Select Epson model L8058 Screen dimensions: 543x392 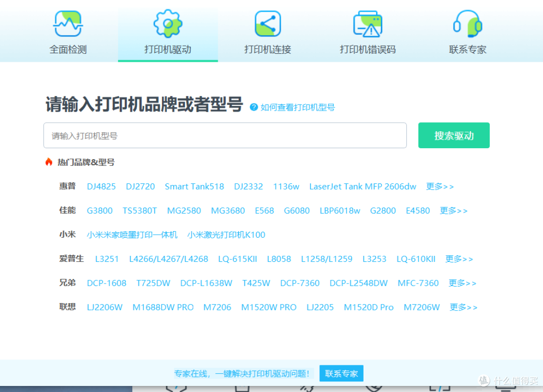tap(279, 259)
